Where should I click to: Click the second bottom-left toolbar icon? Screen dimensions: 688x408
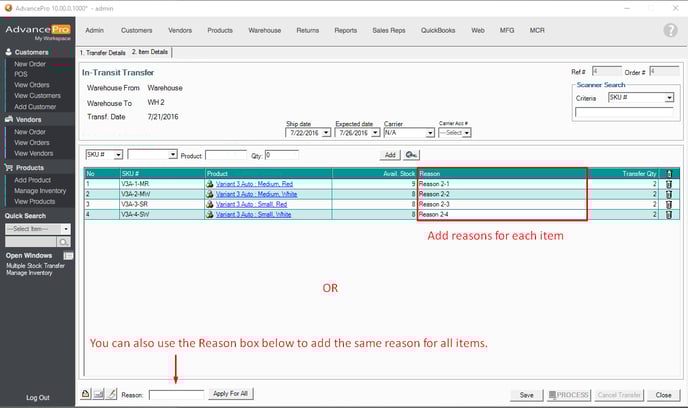[99, 394]
